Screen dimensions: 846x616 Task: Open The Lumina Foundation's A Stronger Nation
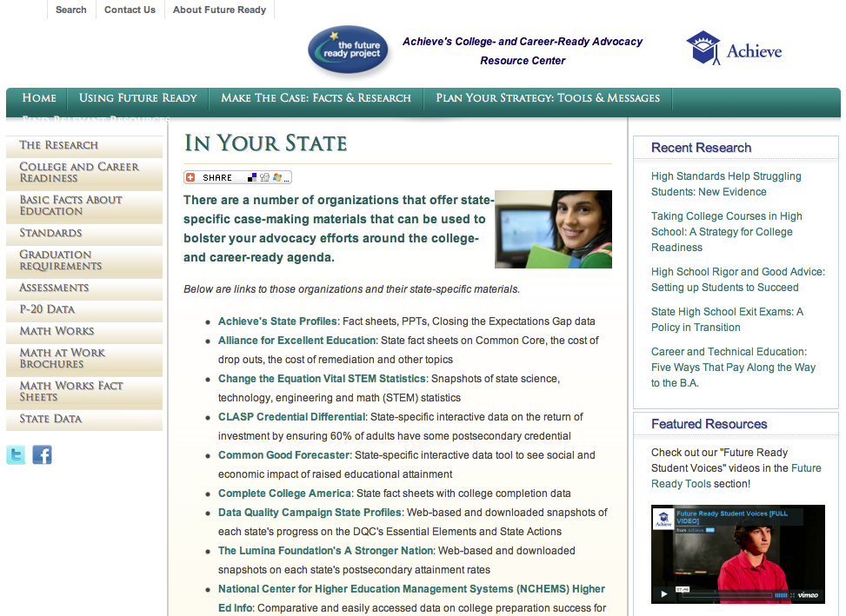[326, 551]
